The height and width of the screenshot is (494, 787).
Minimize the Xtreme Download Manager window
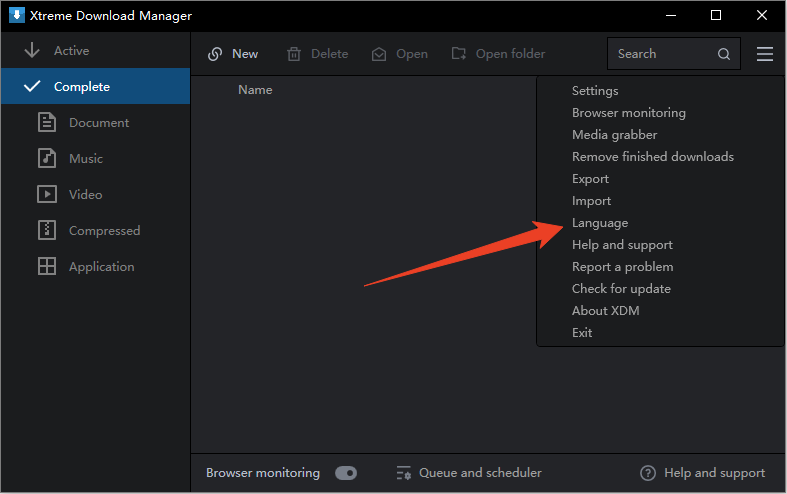[x=671, y=15]
